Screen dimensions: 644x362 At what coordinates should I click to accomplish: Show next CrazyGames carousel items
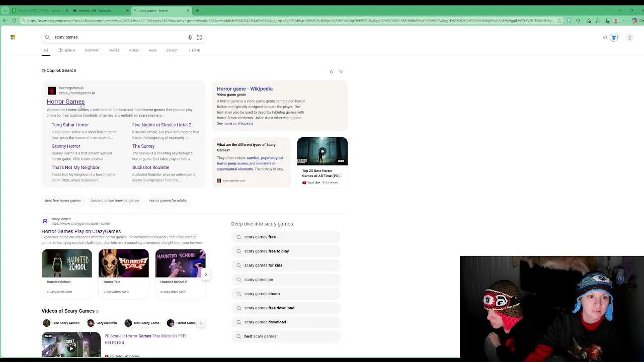click(x=206, y=274)
